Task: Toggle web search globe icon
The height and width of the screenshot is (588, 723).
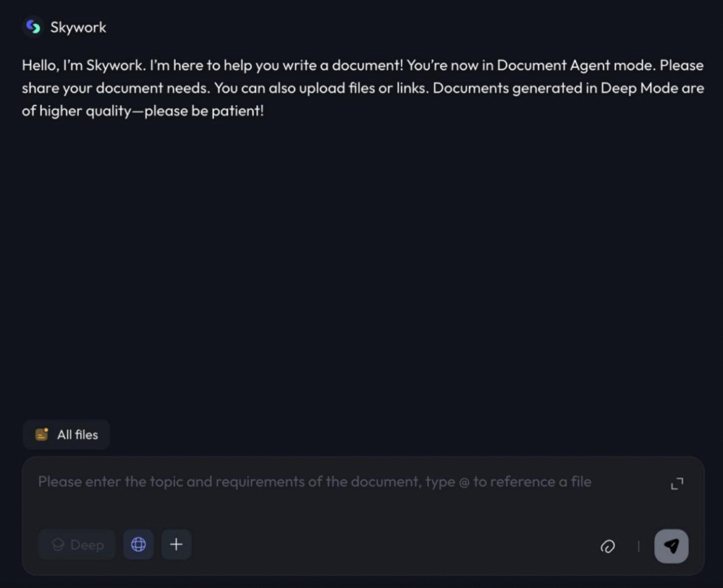Action: coord(138,545)
